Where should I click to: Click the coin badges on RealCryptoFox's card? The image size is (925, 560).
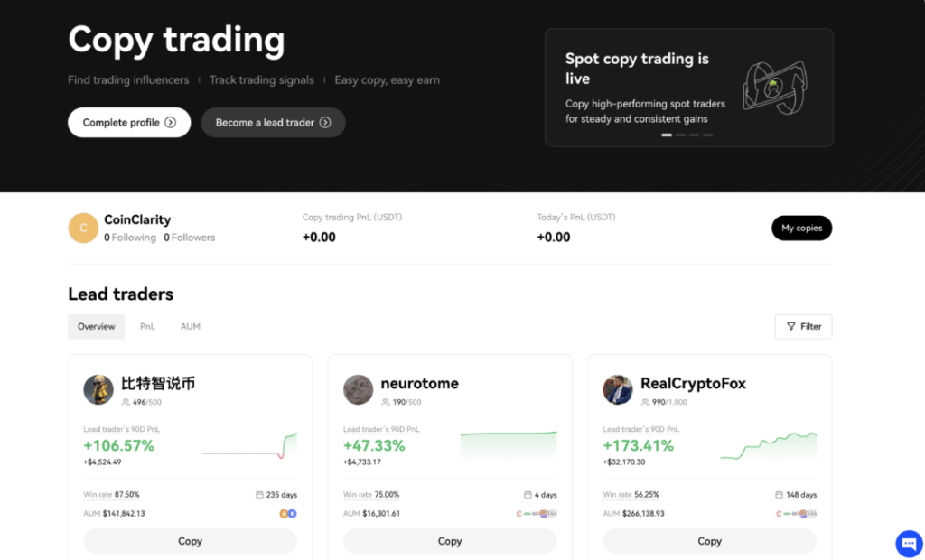click(798, 513)
